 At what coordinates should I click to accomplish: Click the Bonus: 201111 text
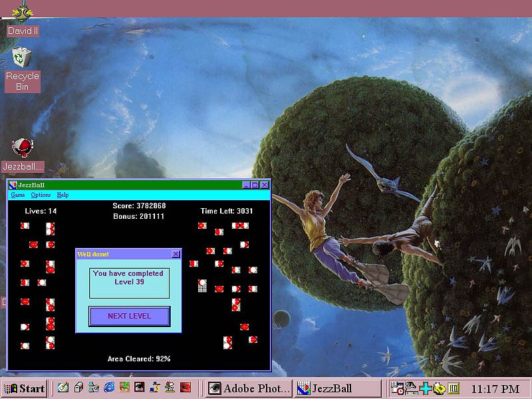tap(139, 216)
